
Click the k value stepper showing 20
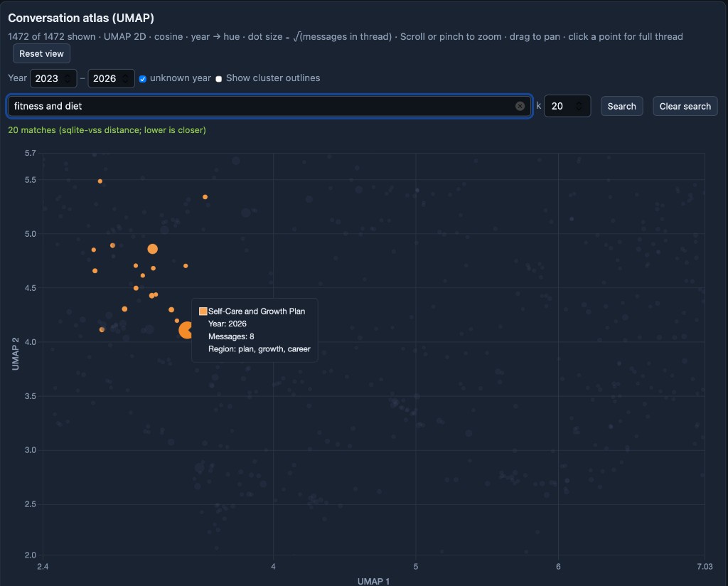(579, 106)
